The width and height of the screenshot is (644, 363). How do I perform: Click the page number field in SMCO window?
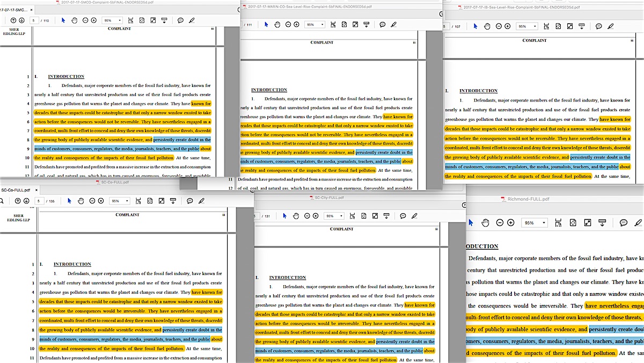coord(35,20)
